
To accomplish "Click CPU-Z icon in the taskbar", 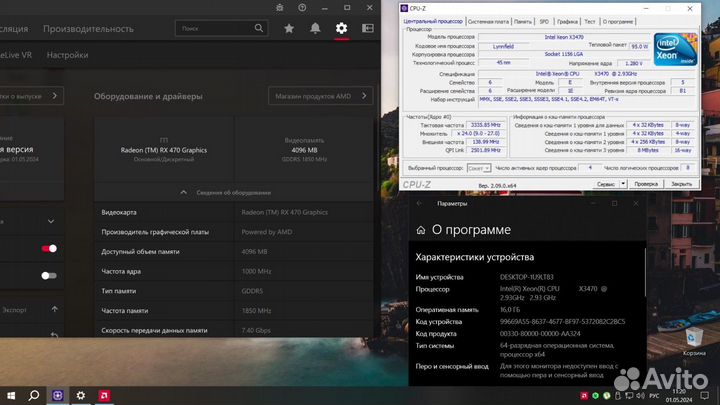I will pos(59,395).
